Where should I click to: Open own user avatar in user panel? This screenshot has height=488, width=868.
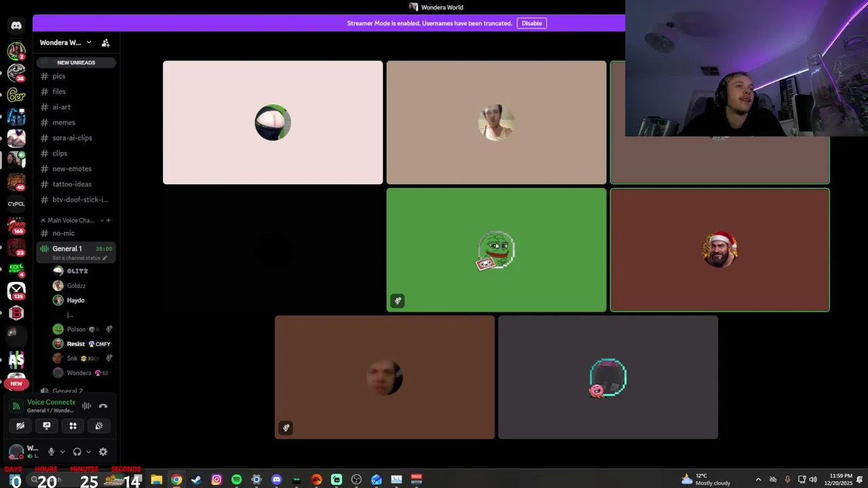16,452
